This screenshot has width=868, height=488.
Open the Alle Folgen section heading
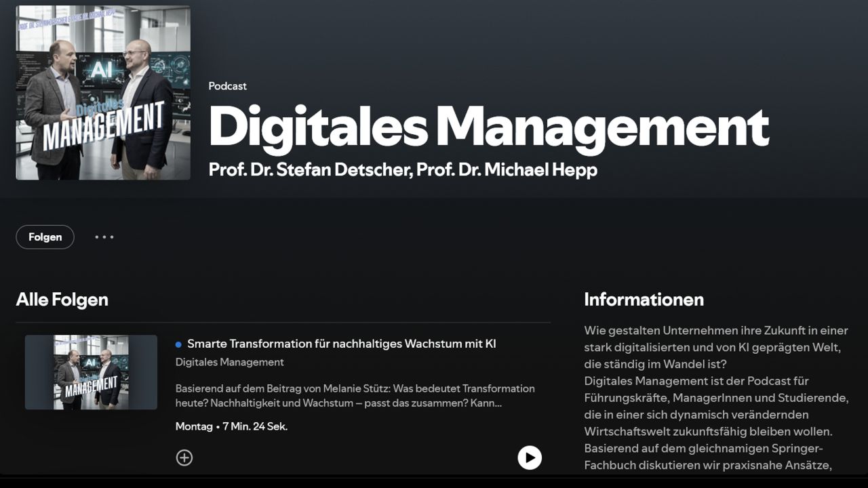pos(63,299)
